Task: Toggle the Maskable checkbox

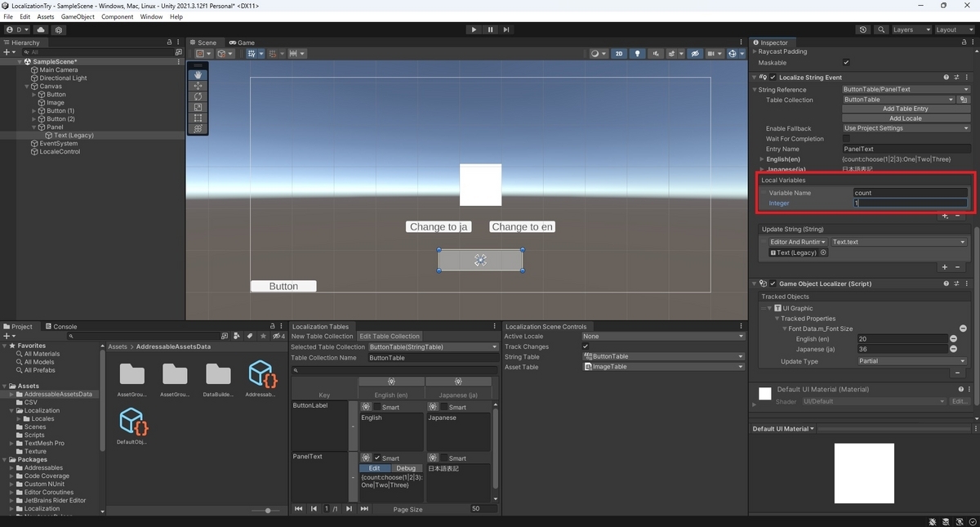Action: tap(846, 62)
